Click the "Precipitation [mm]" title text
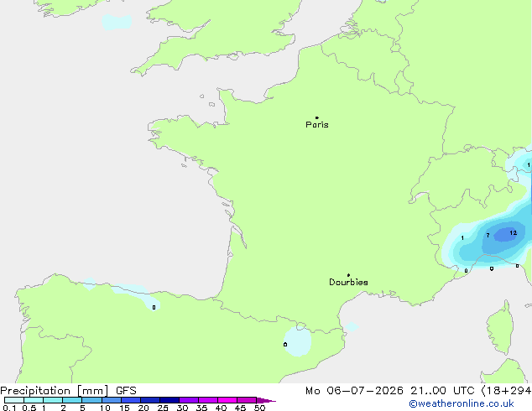Screen dimensions: 532x411 tap(55, 391)
